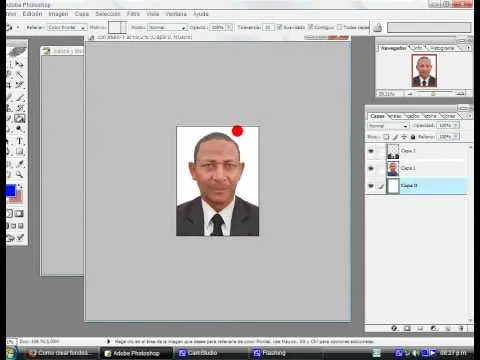Open the Windows Start button
The width and height of the screenshot is (480, 360).
click(11, 353)
